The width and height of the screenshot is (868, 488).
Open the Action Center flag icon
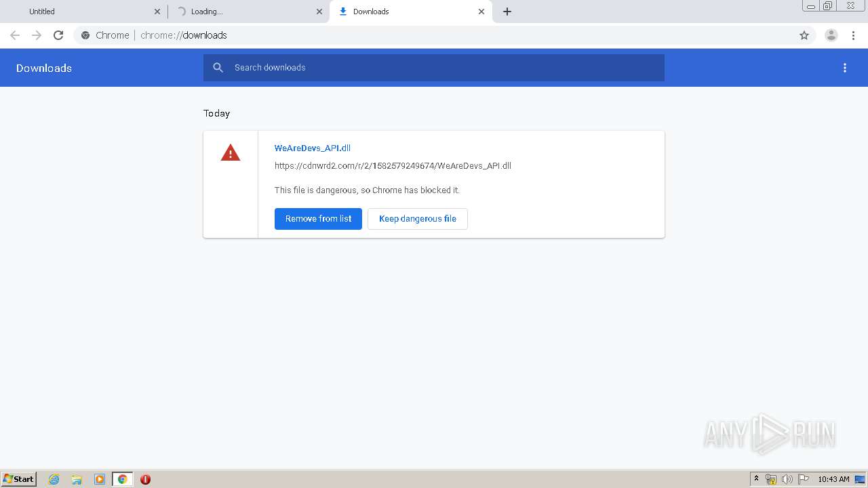(x=804, y=479)
